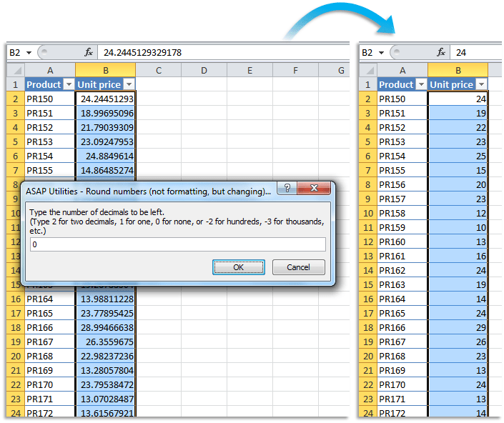The image size is (504, 423).
Task: Select row 8 header in right sheet
Action: pos(368,184)
